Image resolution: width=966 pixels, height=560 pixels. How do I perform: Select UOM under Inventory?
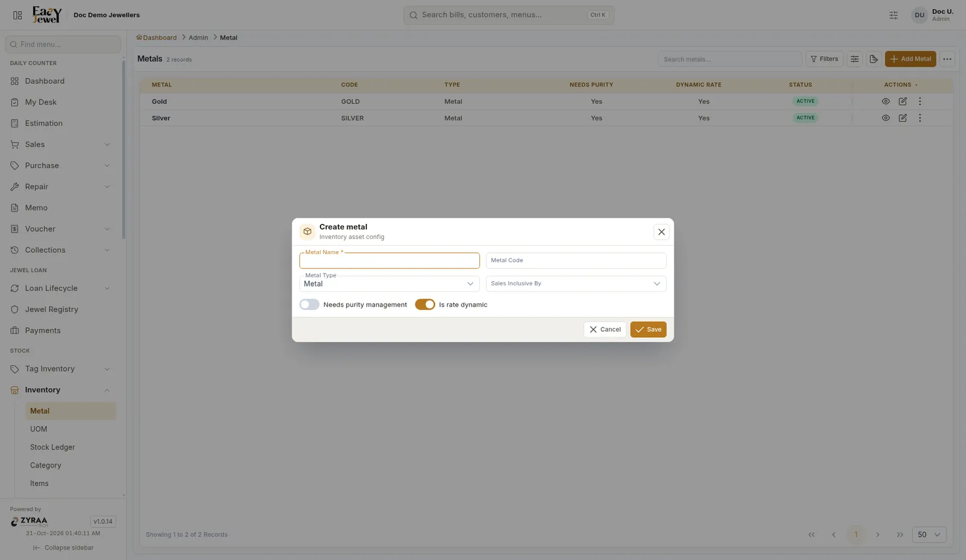coord(70,429)
